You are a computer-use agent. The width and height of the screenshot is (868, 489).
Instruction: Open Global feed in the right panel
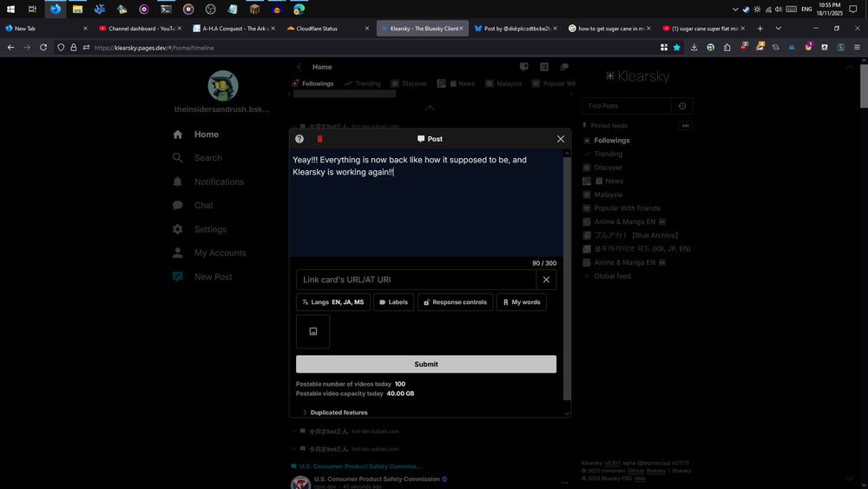pyautogui.click(x=608, y=276)
